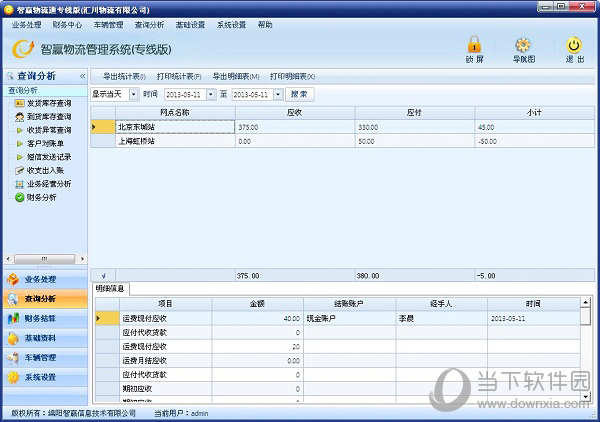
Task: Click 打印统计表 toolbar button
Action: tap(179, 77)
